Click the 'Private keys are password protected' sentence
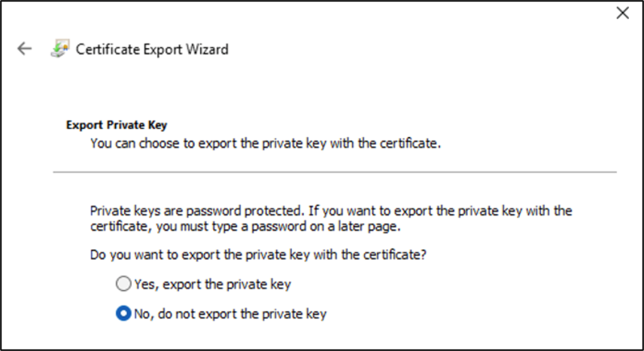The height and width of the screenshot is (351, 644). coord(197,211)
